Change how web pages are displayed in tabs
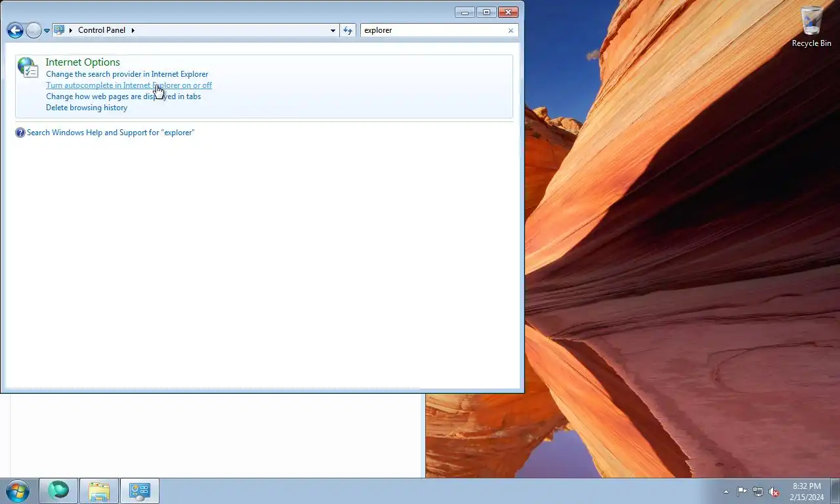Image resolution: width=840 pixels, height=504 pixels. (123, 96)
